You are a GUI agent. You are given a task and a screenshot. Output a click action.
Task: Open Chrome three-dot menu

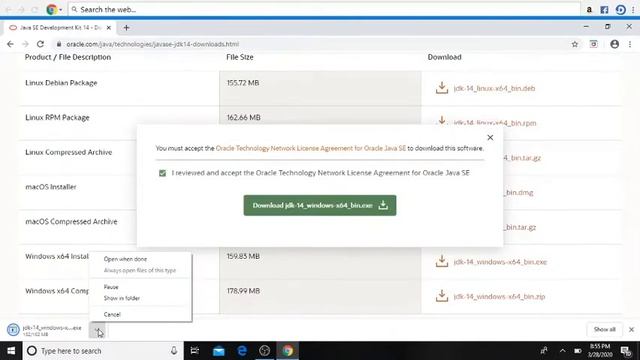(x=630, y=44)
